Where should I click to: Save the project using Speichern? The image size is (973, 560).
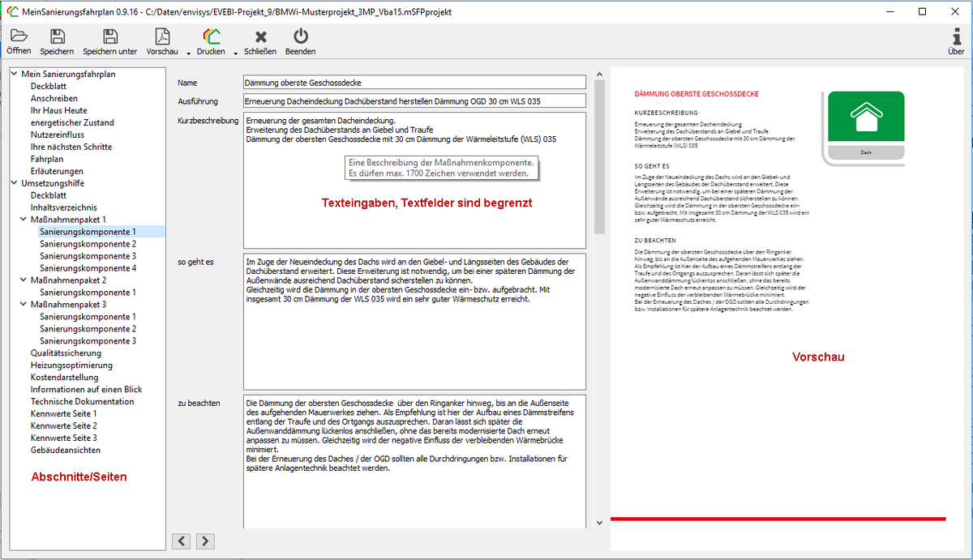point(57,42)
